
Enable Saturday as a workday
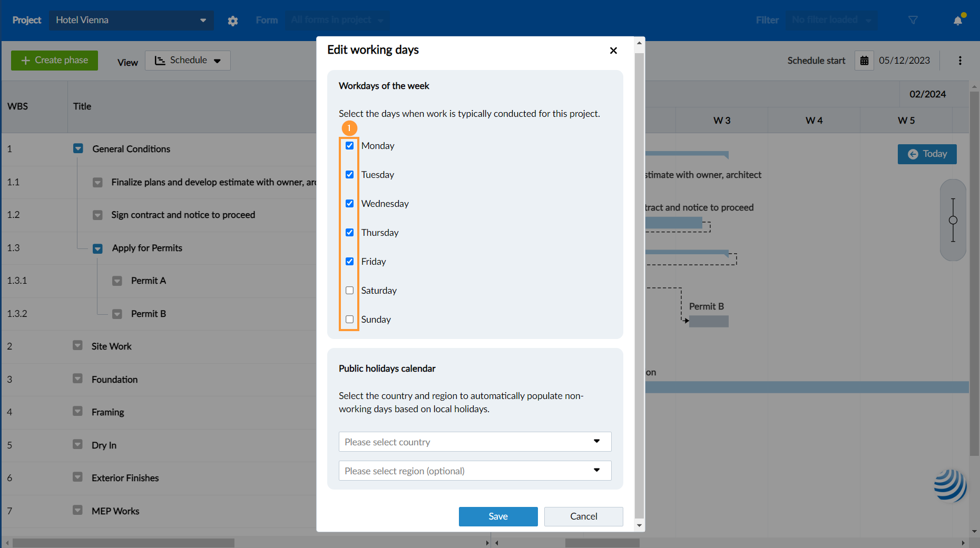pyautogui.click(x=349, y=291)
